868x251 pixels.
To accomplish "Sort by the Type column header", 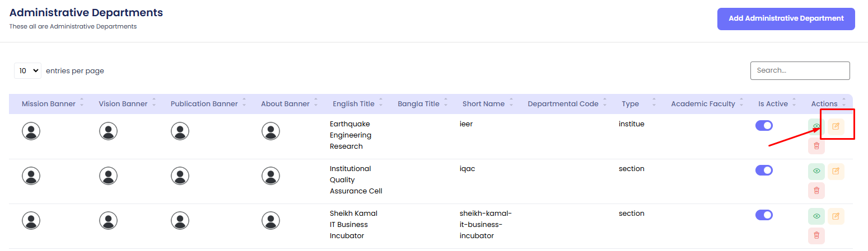I will [630, 103].
